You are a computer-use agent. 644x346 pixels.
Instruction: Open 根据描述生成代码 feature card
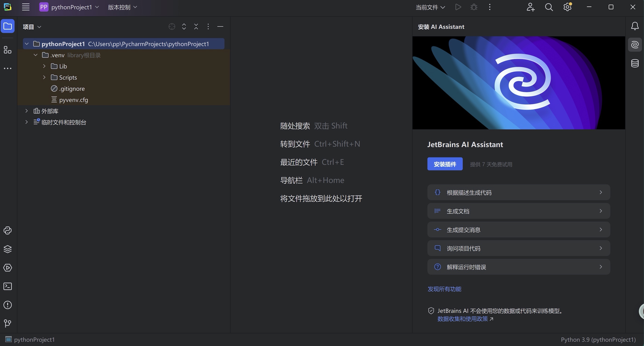[518, 192]
